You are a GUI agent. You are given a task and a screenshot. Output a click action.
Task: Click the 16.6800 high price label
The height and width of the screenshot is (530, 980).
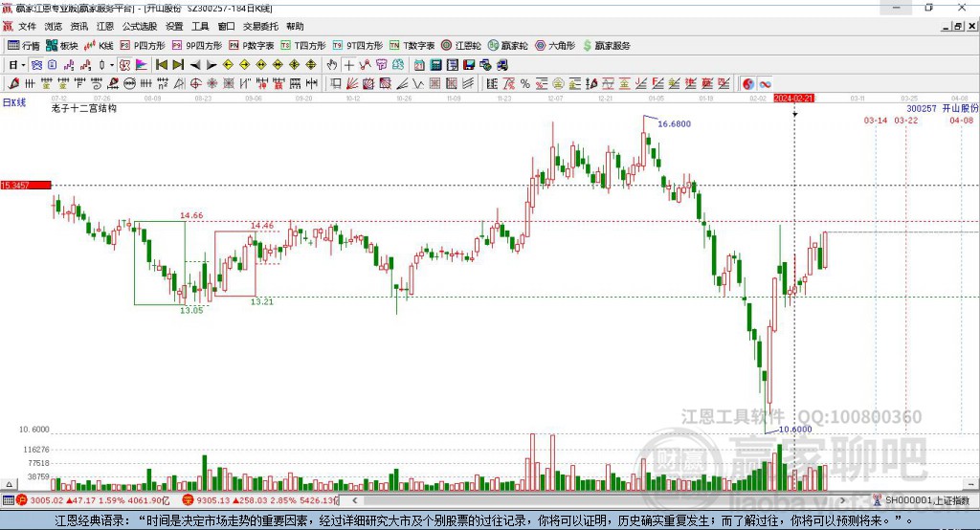[x=675, y=123]
